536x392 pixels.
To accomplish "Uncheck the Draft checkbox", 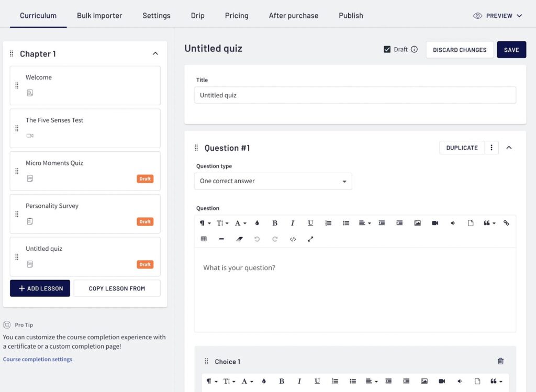I will point(387,49).
